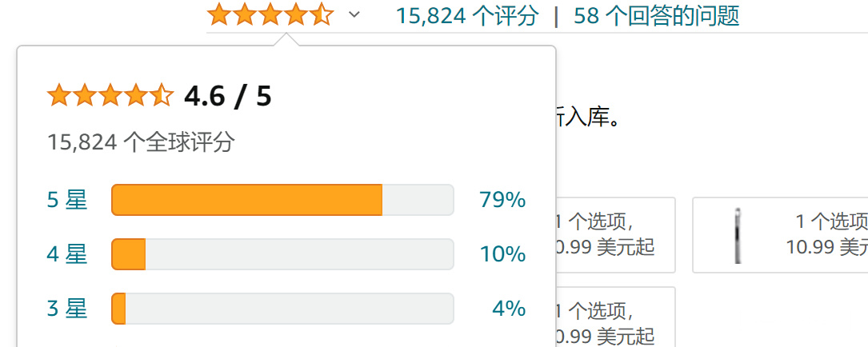Click the 4-star histogram bar
This screenshot has width=868, height=347.
click(x=283, y=254)
